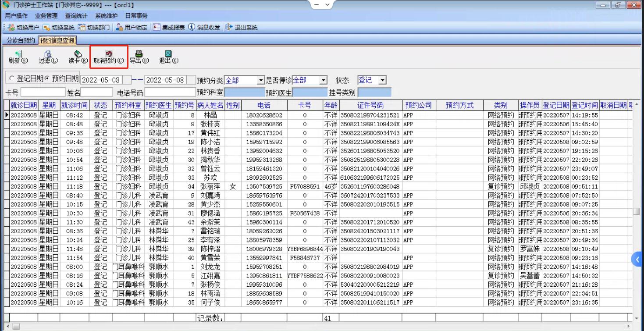644x331 pixels.
Task: Select patient 张丽萍 in the table
Action: tap(210, 186)
